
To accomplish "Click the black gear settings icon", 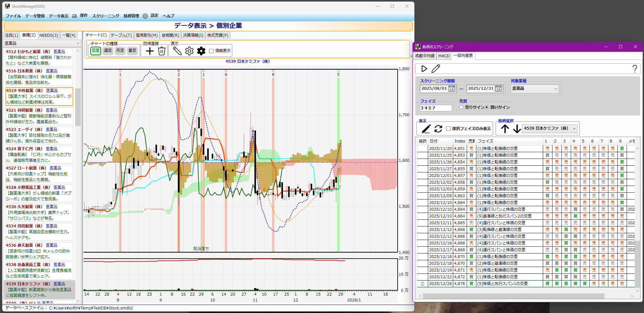I will 201,51.
